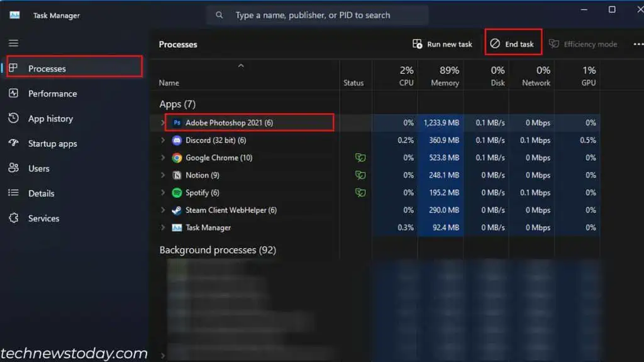Open the more options ellipsis menu
Screen dimensions: 644x362
tap(638, 44)
